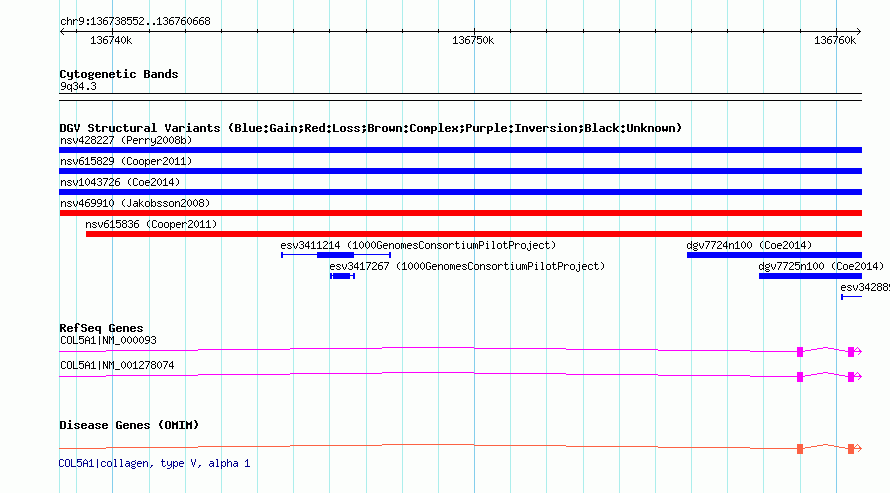Click the nsv428227 (Perry2008b) label
Viewport: 890px width, 493px height.
click(126, 140)
